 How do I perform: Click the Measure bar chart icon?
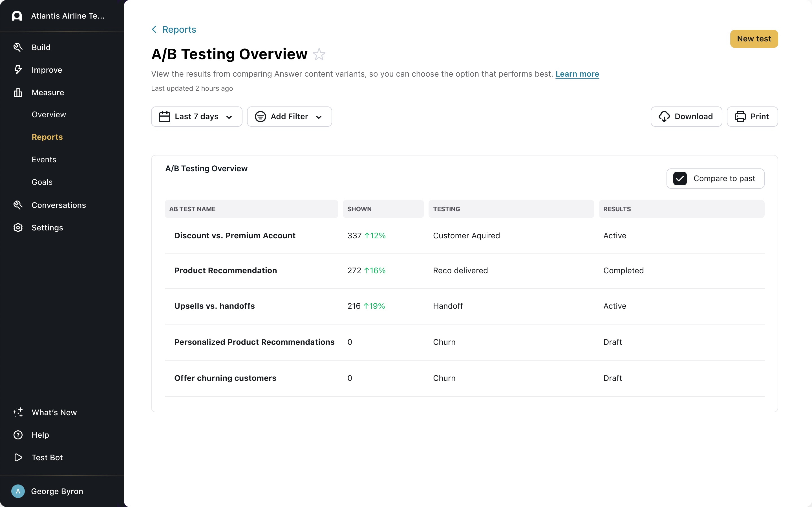pos(18,92)
